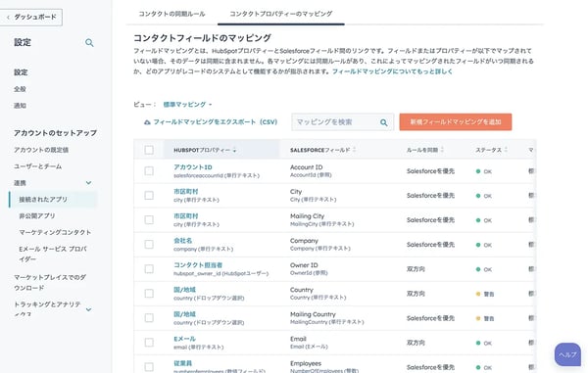Viewport: 588px width, 373px height.
Task: Open Eメール サービス プロバイダー sidebar item
Action: [53, 254]
